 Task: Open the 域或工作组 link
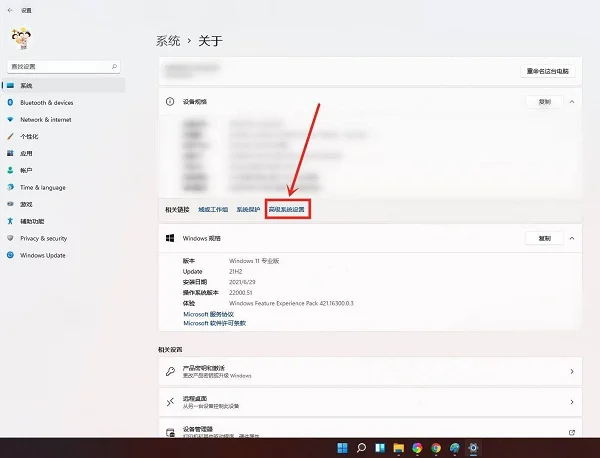click(x=213, y=210)
